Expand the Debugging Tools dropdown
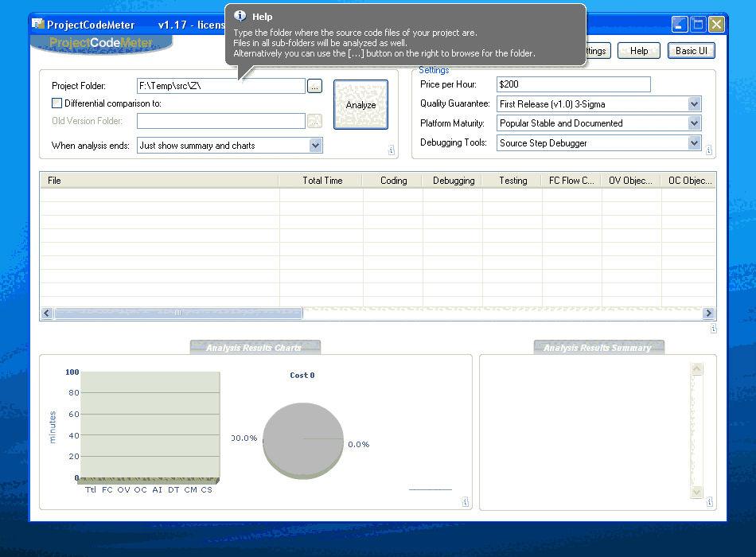This screenshot has width=756, height=557. pyautogui.click(x=694, y=143)
